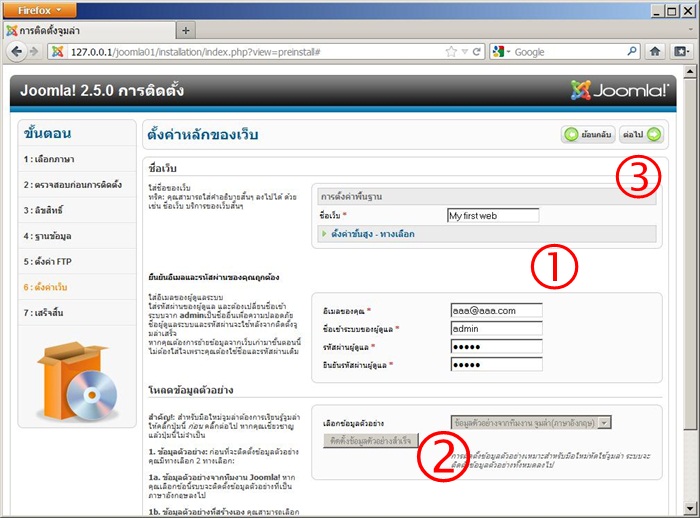This screenshot has width=700, height=518.
Task: Select step 1 : เลือกภาษา
Action: [77, 159]
